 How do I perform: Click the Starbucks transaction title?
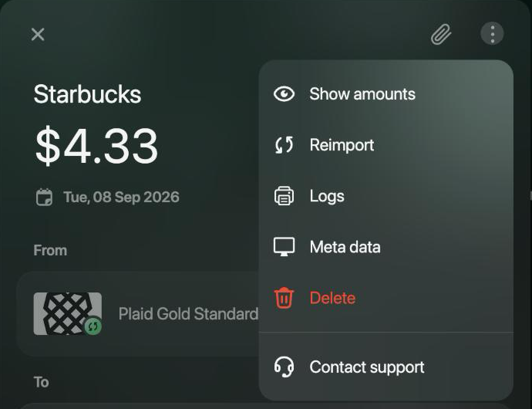[x=87, y=94]
